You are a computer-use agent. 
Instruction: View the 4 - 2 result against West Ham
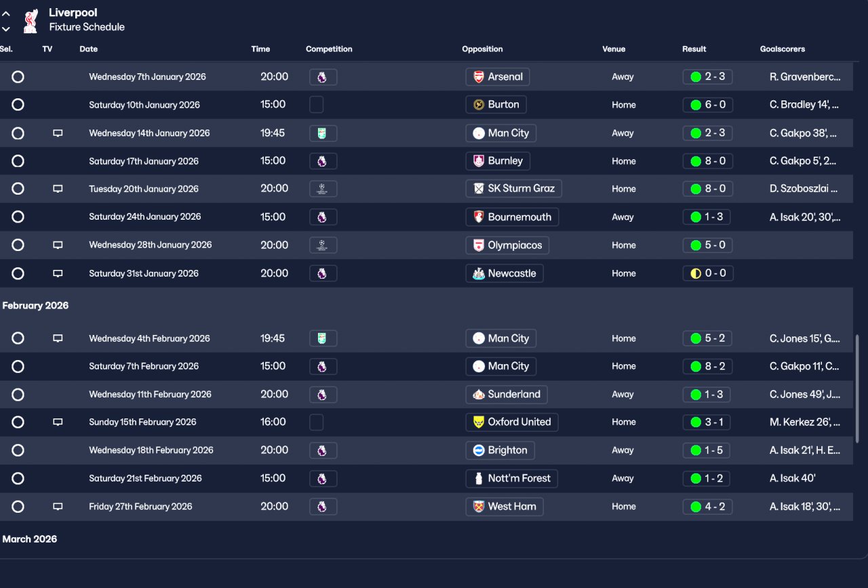click(x=707, y=507)
